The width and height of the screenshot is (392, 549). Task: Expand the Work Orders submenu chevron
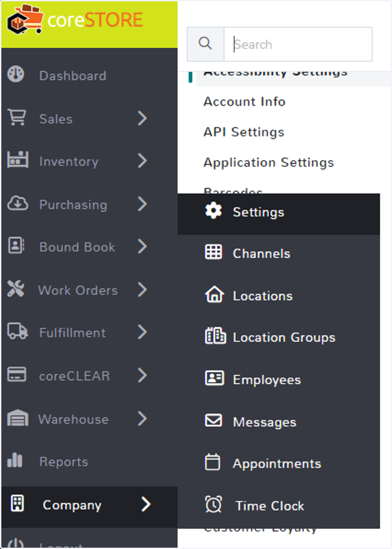(x=142, y=289)
